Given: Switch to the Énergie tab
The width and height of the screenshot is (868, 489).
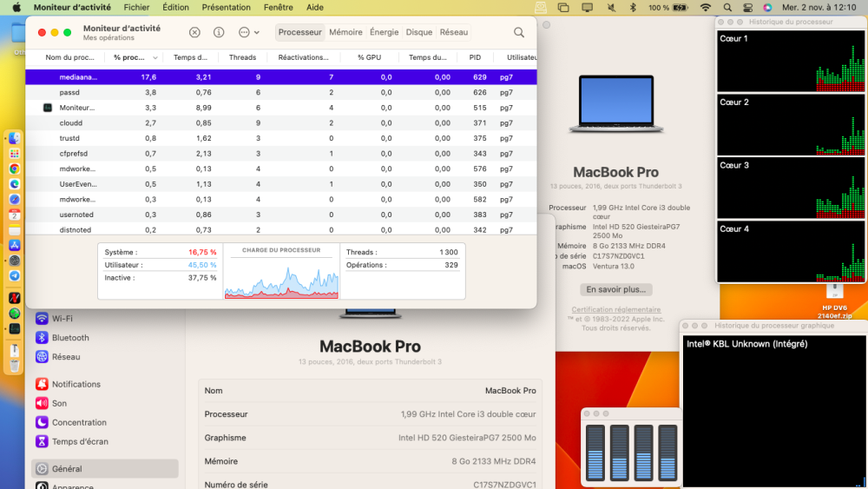Looking at the screenshot, I should pos(385,32).
